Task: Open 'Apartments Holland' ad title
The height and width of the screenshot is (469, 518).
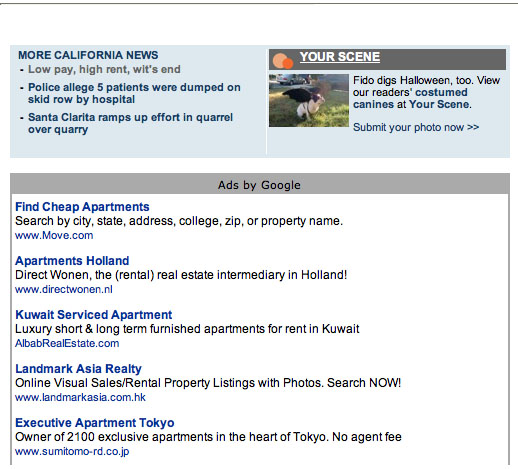Action: coord(72,261)
